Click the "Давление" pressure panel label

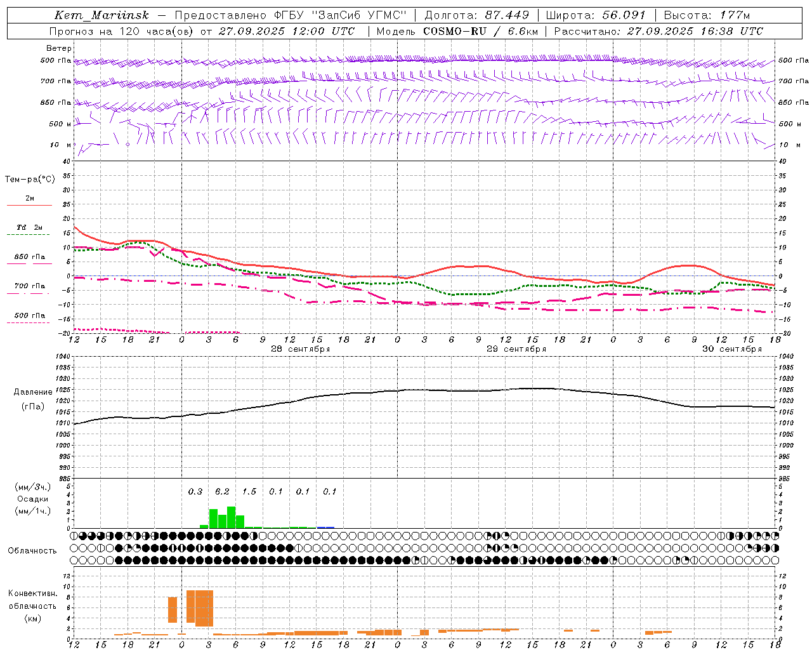[x=33, y=392]
